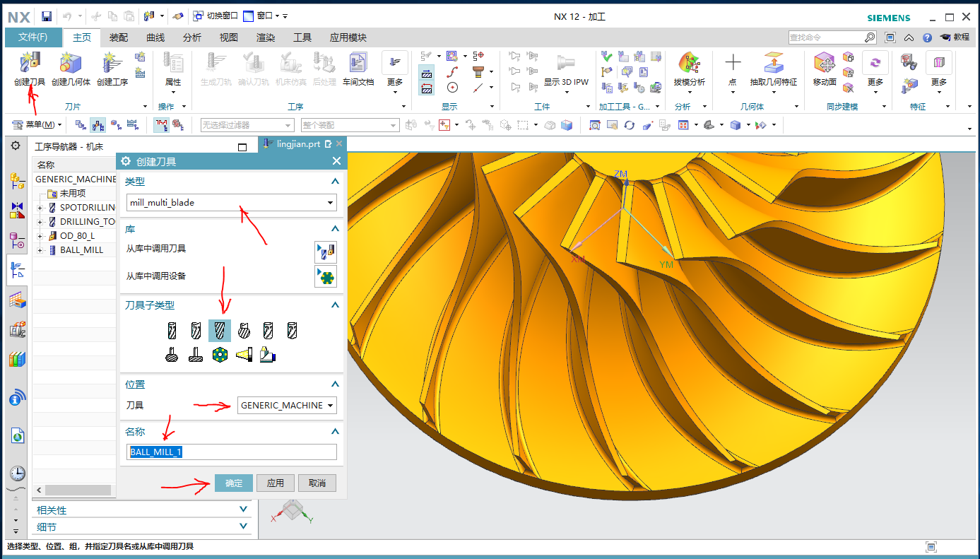Expand the OD_80_L tree node
Screen dimensions: 980x559
[x=40, y=236]
